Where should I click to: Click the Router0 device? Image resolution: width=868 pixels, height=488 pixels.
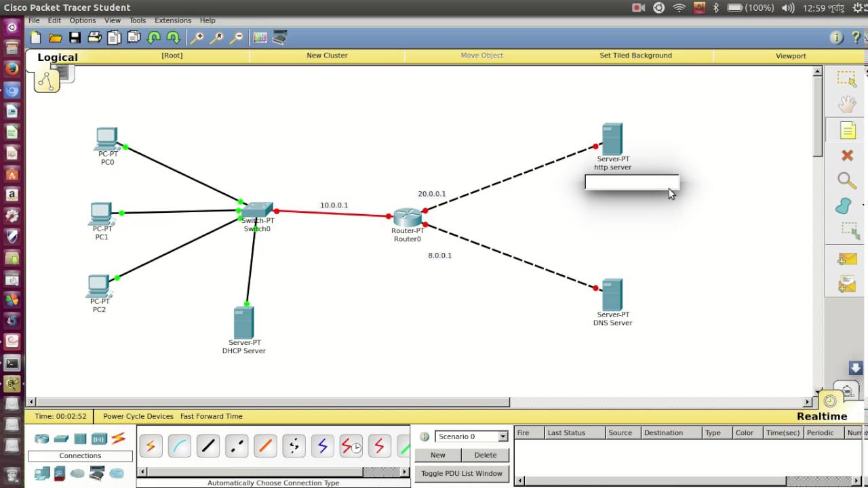pos(408,218)
